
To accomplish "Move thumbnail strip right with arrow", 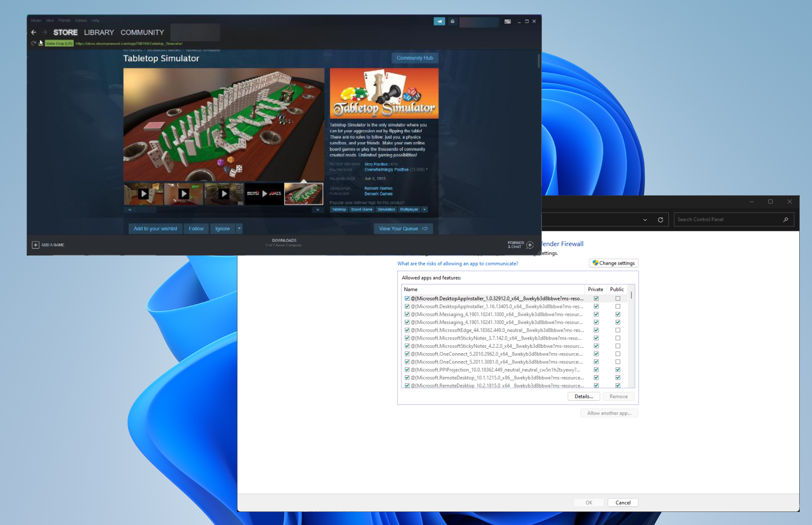I will pos(318,210).
